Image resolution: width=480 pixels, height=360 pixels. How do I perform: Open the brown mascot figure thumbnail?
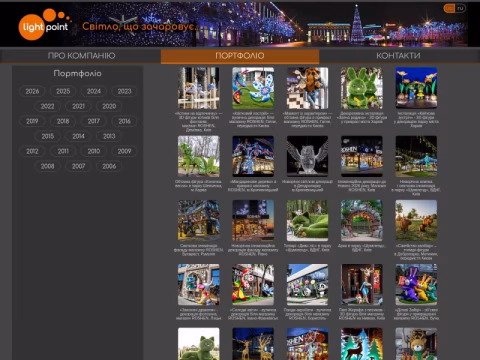pos(307,88)
